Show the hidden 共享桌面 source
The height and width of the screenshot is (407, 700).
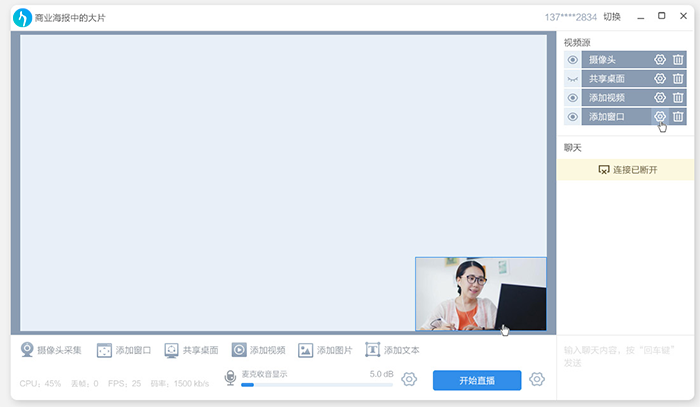pyautogui.click(x=572, y=79)
